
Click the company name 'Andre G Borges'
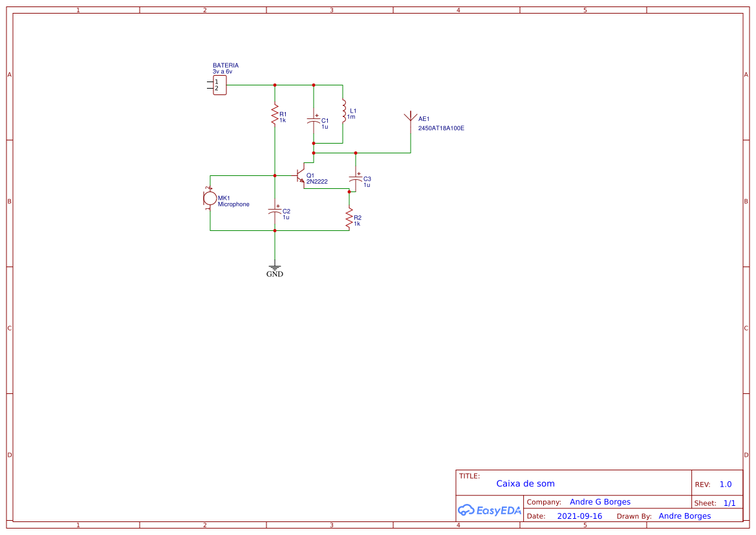click(x=599, y=502)
